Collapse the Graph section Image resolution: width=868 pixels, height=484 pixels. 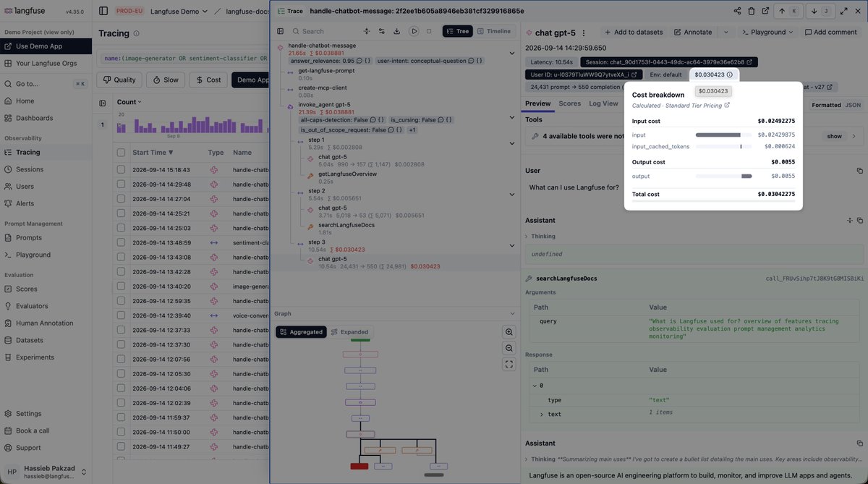[512, 313]
